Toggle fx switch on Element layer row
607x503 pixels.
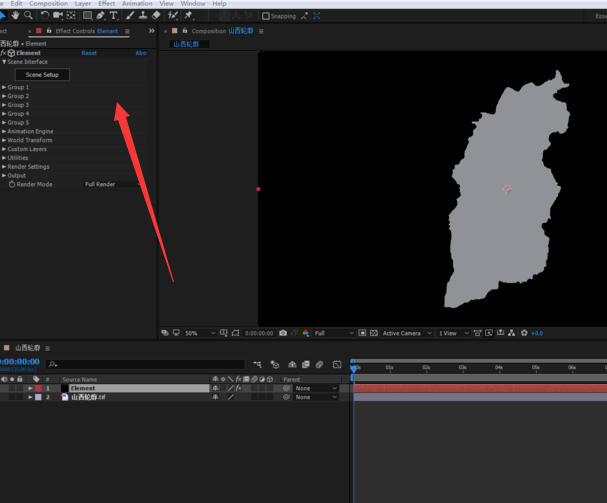point(238,388)
